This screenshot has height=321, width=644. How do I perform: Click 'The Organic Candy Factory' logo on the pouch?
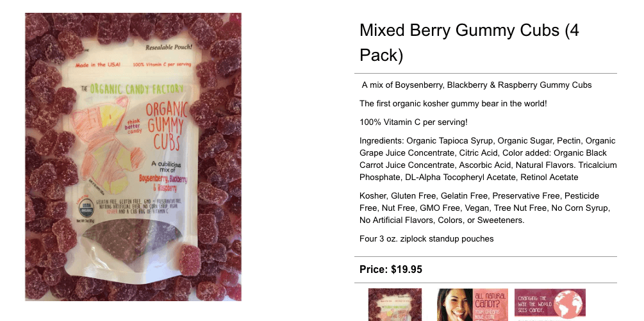tap(132, 88)
